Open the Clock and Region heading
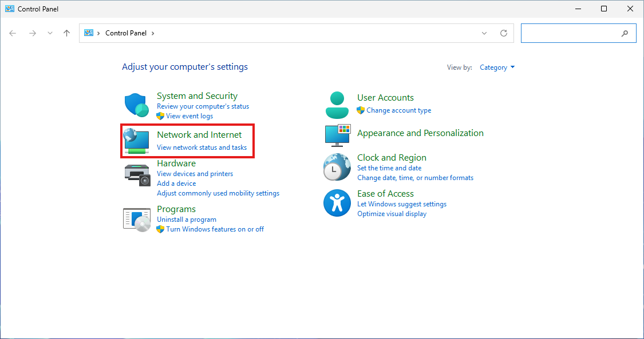The height and width of the screenshot is (339, 644). click(392, 158)
